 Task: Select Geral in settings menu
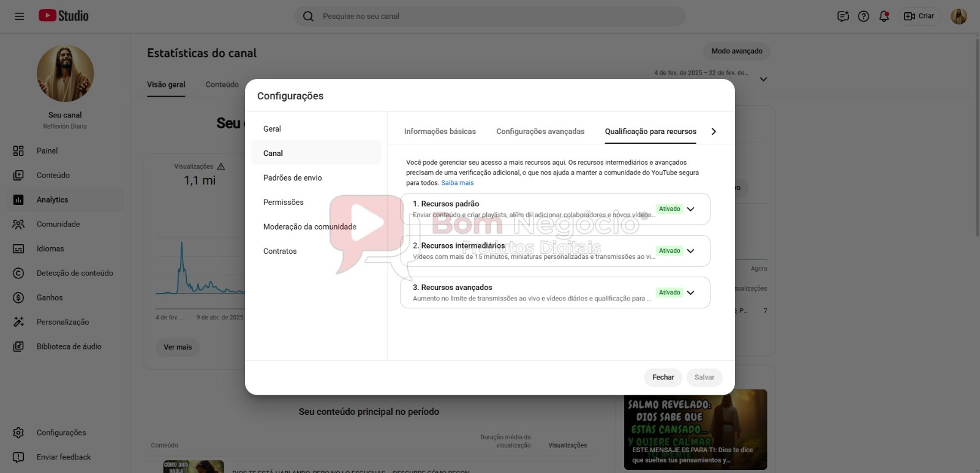[316, 128]
